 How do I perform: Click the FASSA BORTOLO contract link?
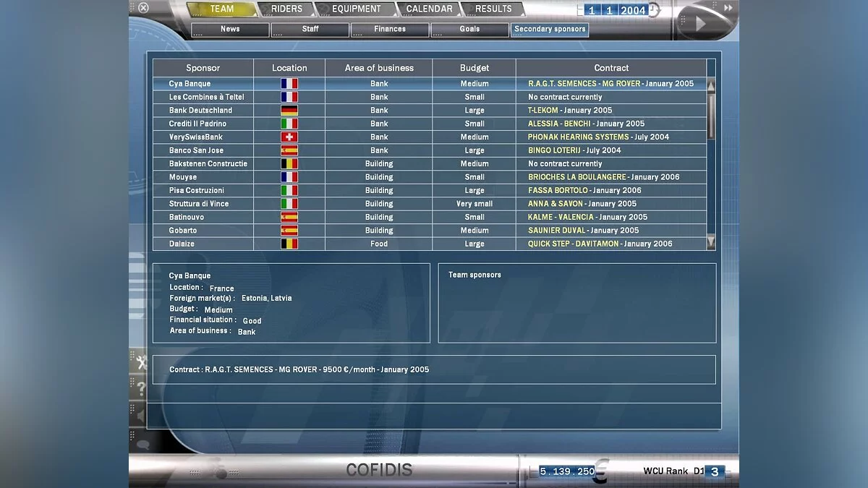(558, 191)
